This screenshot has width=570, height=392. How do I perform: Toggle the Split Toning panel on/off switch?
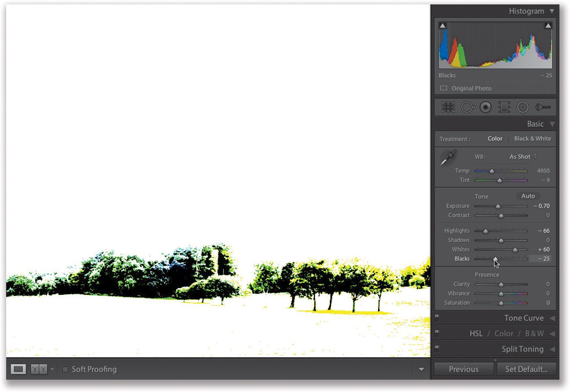point(437,348)
